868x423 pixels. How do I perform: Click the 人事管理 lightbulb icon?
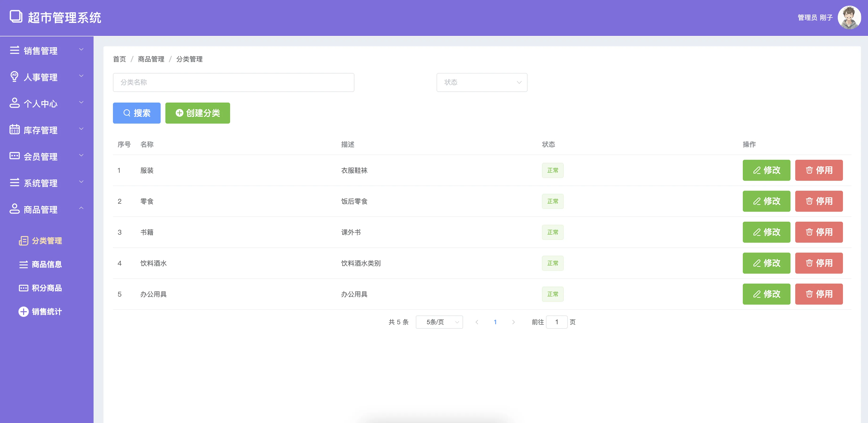[x=14, y=77]
